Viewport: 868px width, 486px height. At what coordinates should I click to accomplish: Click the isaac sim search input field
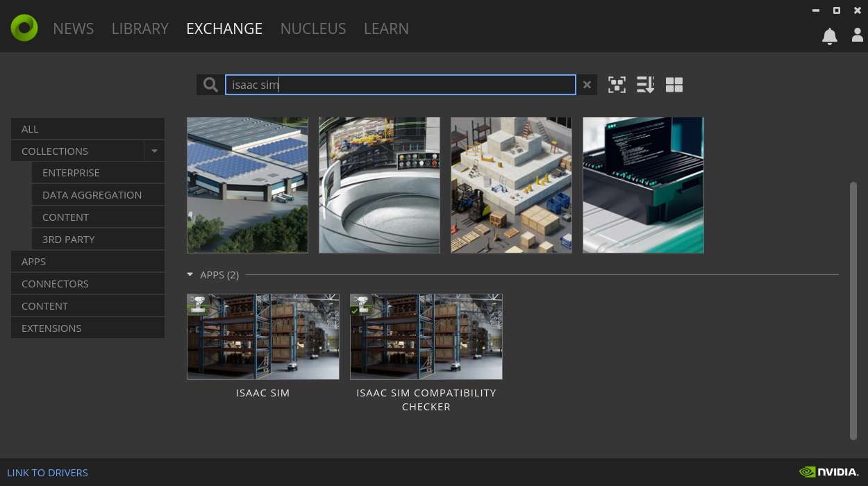[x=400, y=85]
